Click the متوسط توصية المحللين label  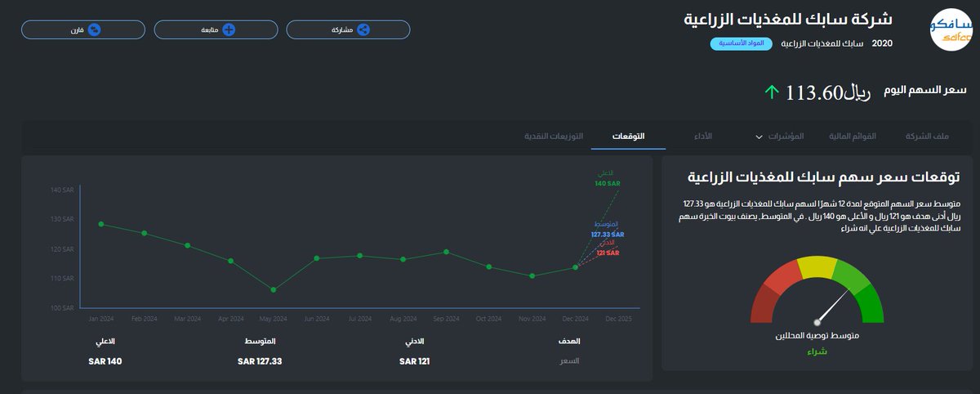pyautogui.click(x=817, y=336)
